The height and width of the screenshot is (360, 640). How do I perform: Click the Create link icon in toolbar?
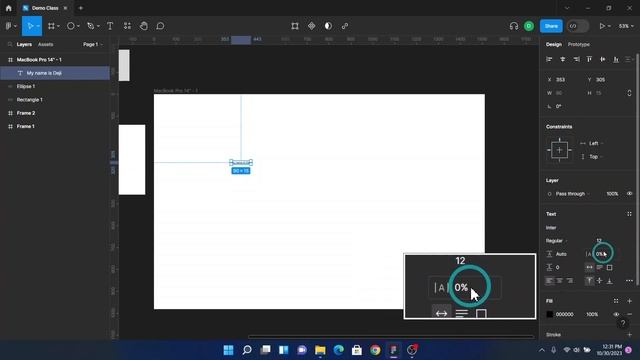345,26
